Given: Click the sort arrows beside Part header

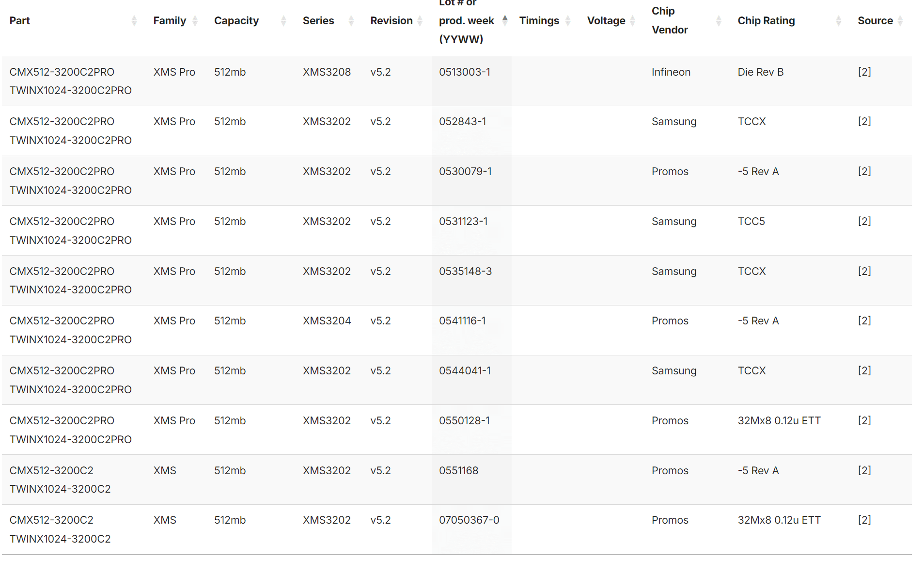Looking at the screenshot, I should [x=134, y=21].
